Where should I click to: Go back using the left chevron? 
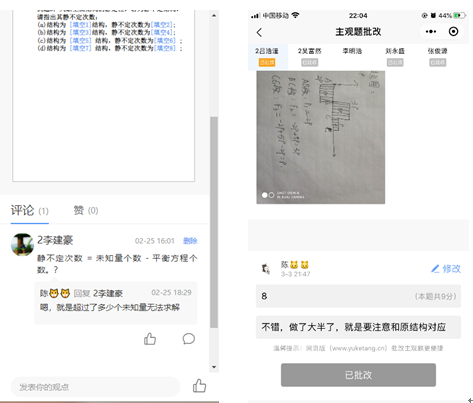(259, 32)
